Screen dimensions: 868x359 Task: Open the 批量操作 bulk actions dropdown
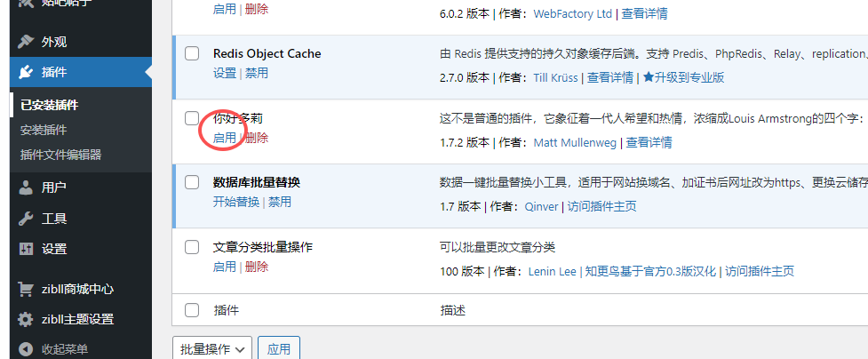click(212, 349)
